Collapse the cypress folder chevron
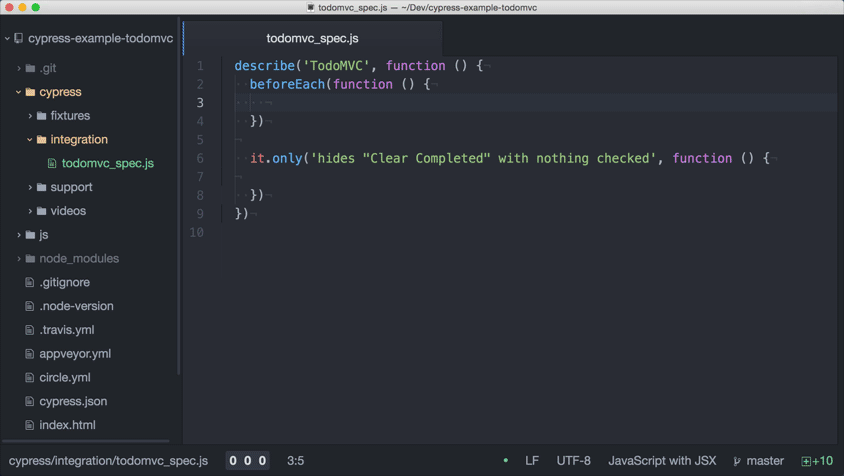 [19, 92]
